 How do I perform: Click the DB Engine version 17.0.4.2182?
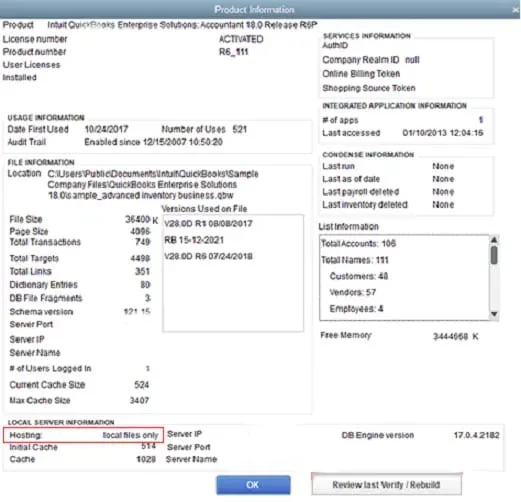pyautogui.click(x=476, y=435)
